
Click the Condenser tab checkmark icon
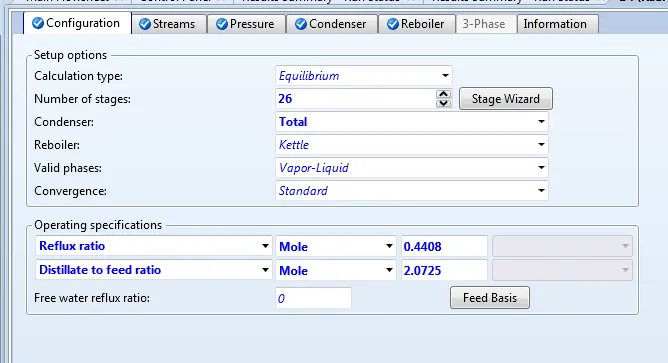301,24
